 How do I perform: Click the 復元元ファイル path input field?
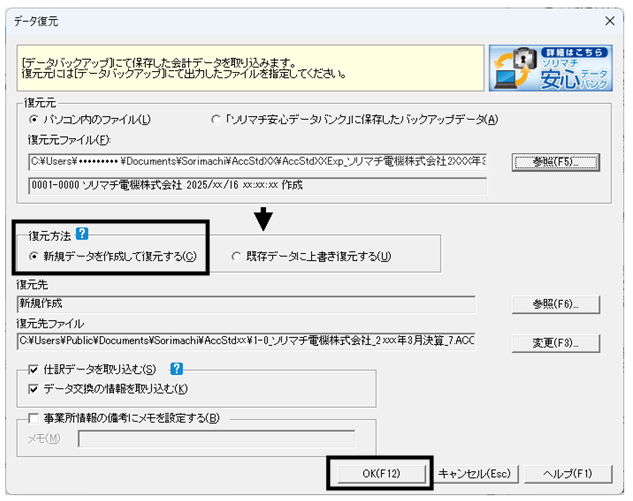(258, 162)
